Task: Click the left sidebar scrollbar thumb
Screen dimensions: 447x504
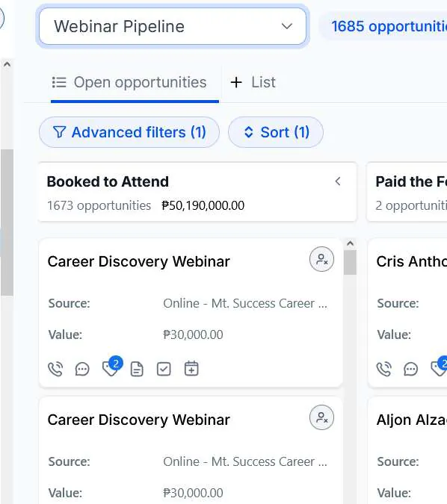Action: point(7,222)
